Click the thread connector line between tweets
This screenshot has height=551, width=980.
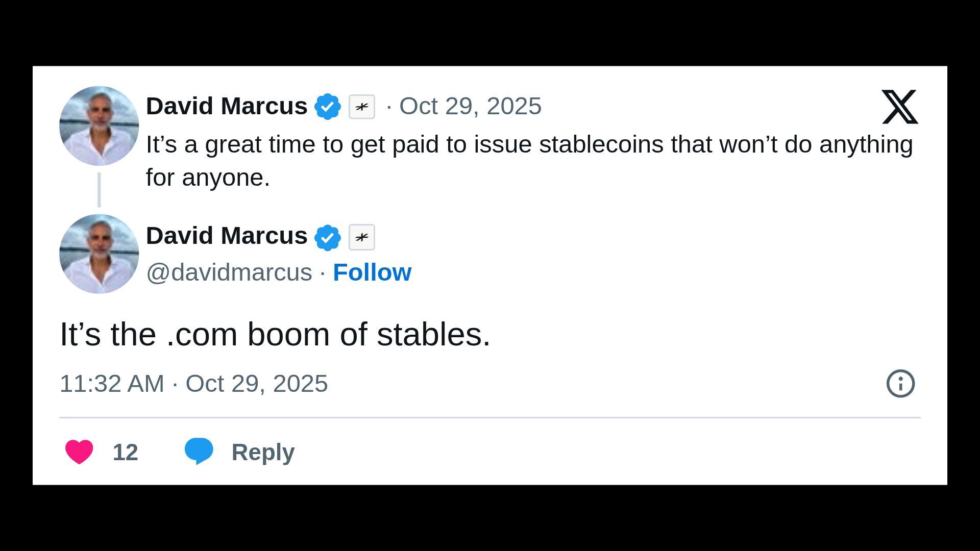[99, 189]
